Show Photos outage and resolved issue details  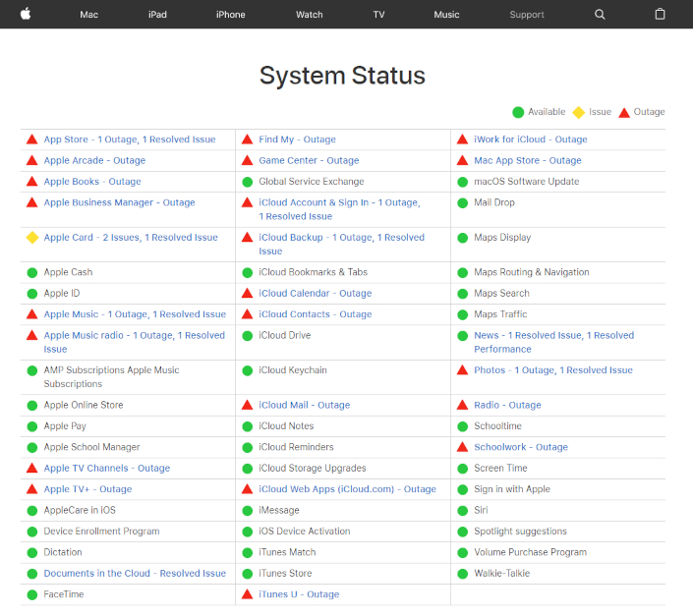[x=552, y=370]
